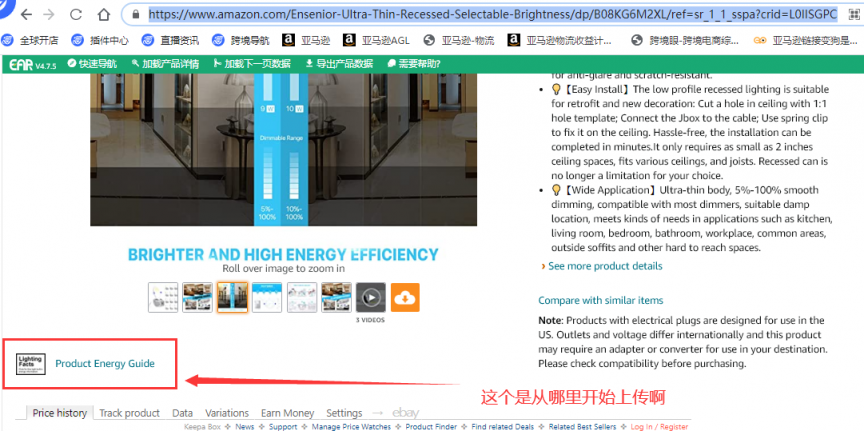Image resolution: width=864 pixels, height=431 pixels.
Task: Click 加载下一页数据 in the green toolbar
Action: click(252, 64)
